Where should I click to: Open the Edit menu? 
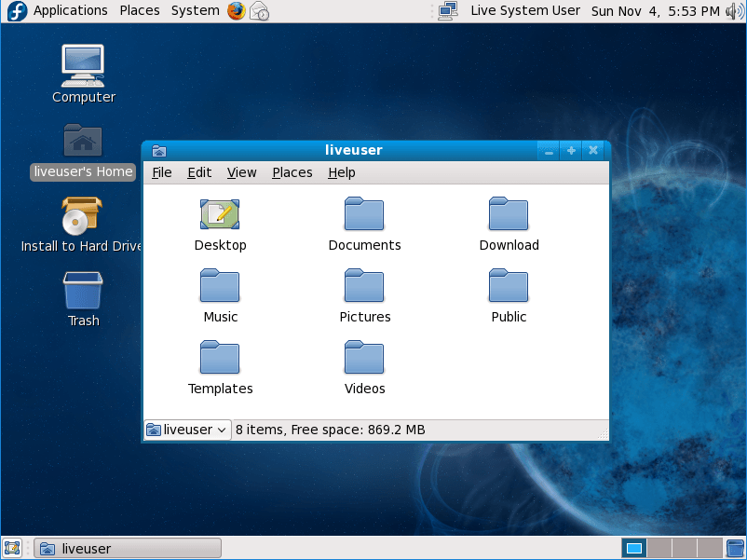coord(199,172)
